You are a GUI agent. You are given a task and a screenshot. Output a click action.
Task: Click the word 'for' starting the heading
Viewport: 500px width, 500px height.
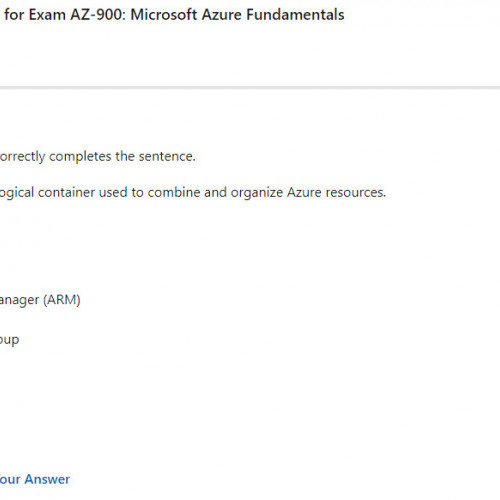[x=14, y=15]
